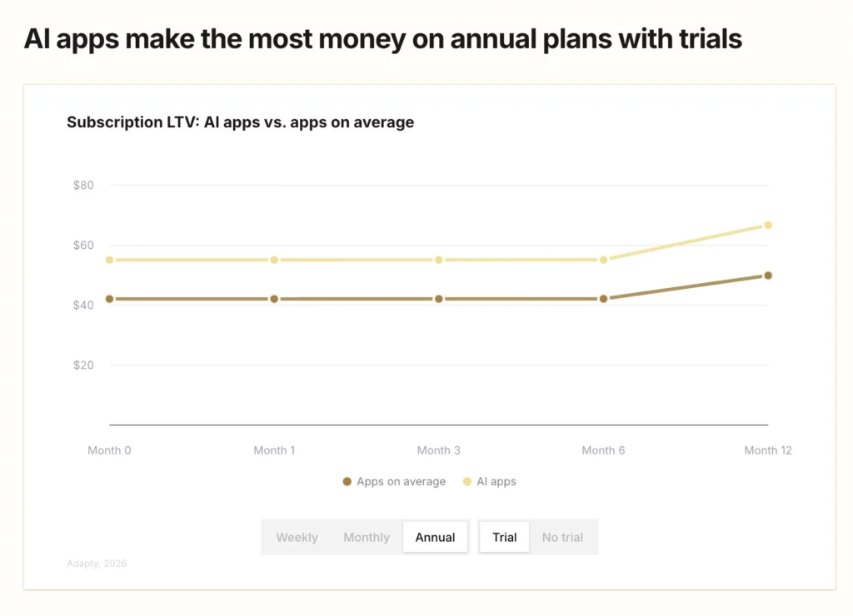Click the $80 gridline label

pos(82,185)
